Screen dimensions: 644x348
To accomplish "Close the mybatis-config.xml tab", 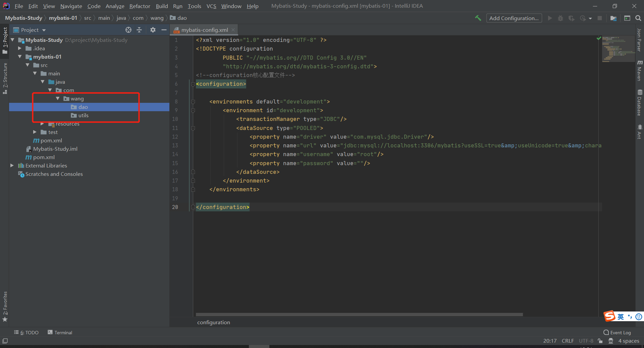I will pos(233,30).
